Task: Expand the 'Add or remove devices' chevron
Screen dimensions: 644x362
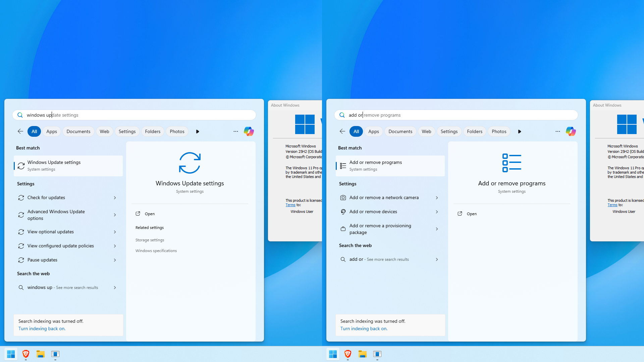Action: click(437, 212)
